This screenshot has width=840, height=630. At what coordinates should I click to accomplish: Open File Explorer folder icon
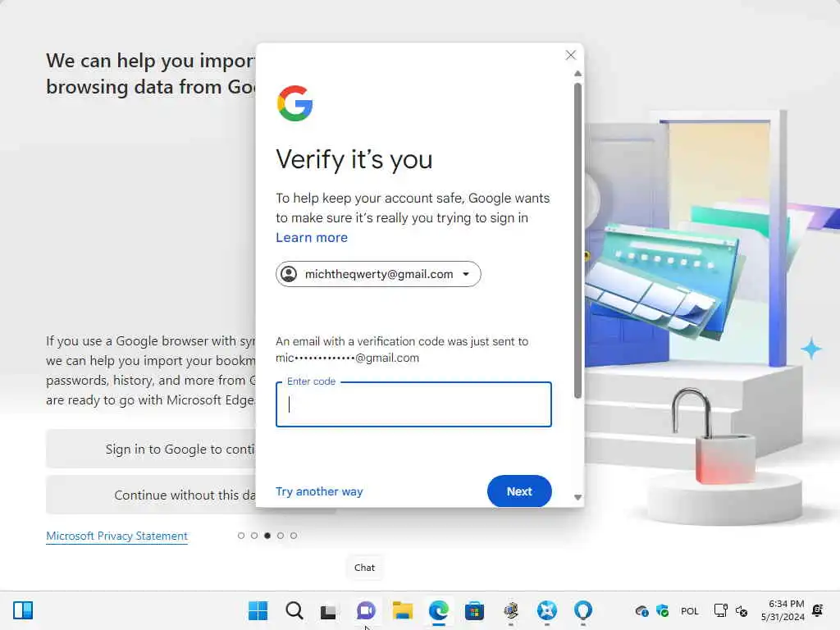(x=402, y=610)
